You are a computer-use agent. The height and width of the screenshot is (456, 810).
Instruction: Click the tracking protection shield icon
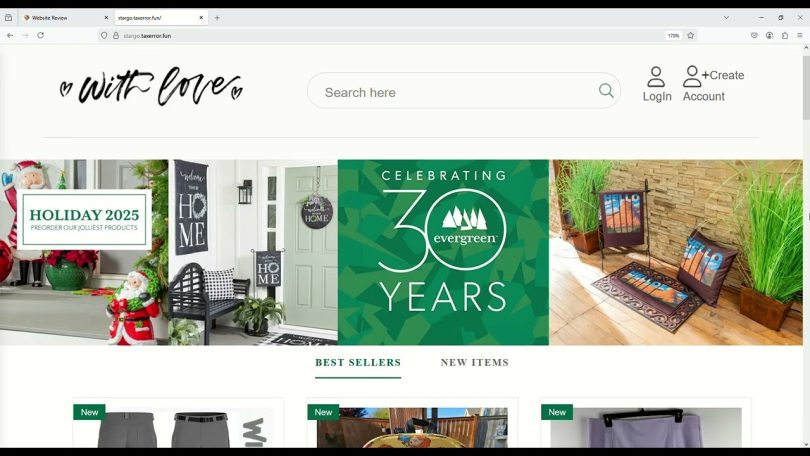(x=104, y=36)
